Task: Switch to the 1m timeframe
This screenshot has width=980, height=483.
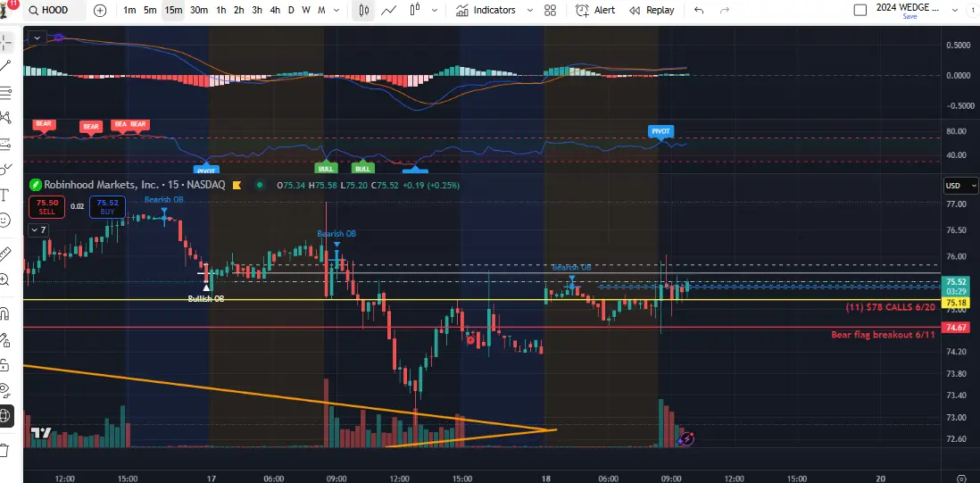Action: tap(129, 10)
